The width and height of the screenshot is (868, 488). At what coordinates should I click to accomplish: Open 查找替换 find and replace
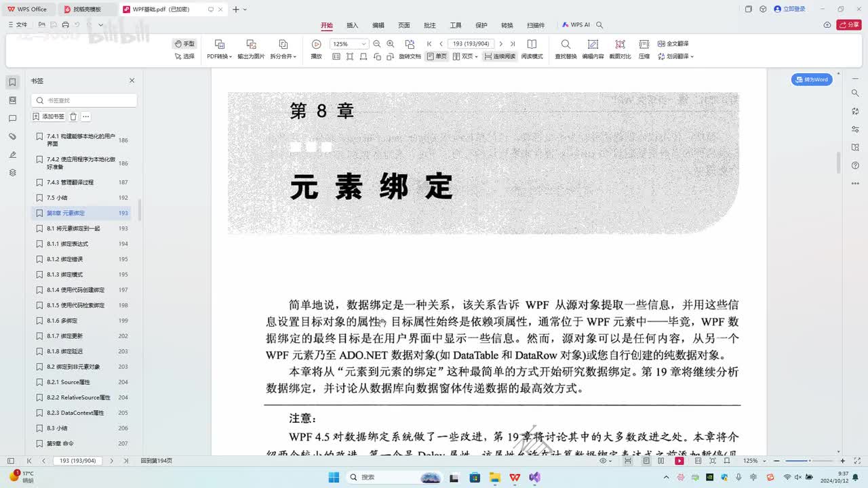tap(566, 49)
